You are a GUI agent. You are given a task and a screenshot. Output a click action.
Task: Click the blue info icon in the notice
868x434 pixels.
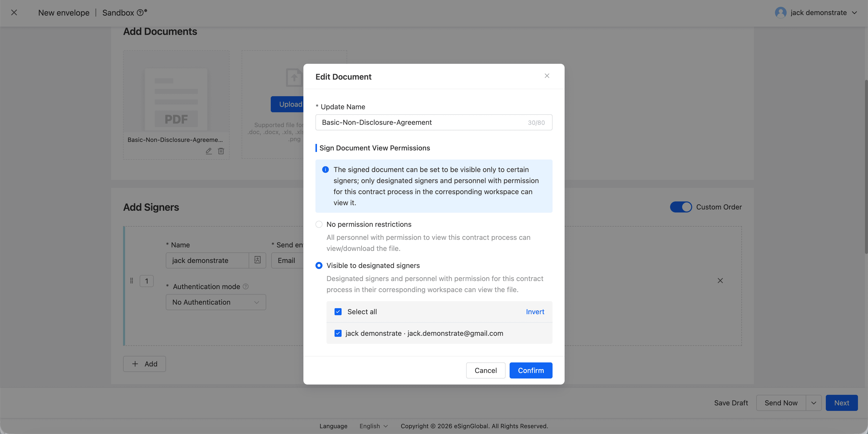(325, 170)
